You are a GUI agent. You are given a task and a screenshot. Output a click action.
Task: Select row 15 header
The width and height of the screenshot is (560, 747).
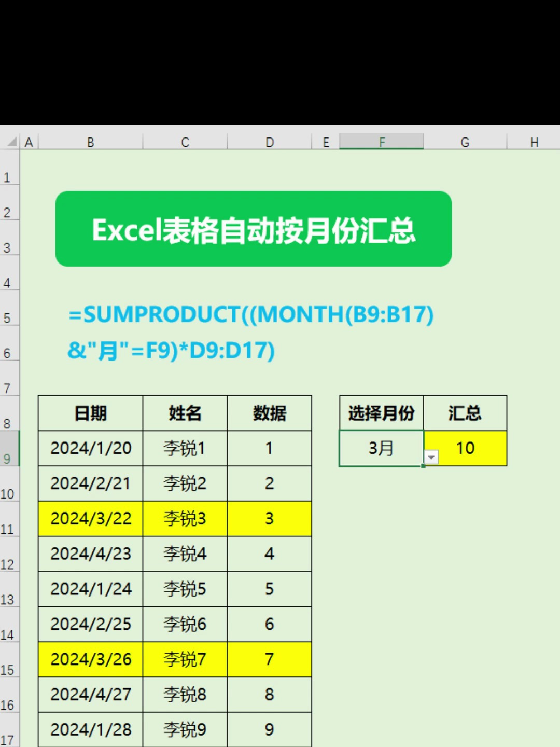[9, 660]
